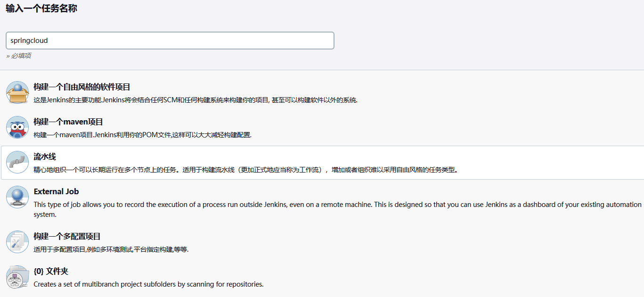644x297 pixels.
Task: Click External Job description 'This type of job allows'
Action: [337, 209]
